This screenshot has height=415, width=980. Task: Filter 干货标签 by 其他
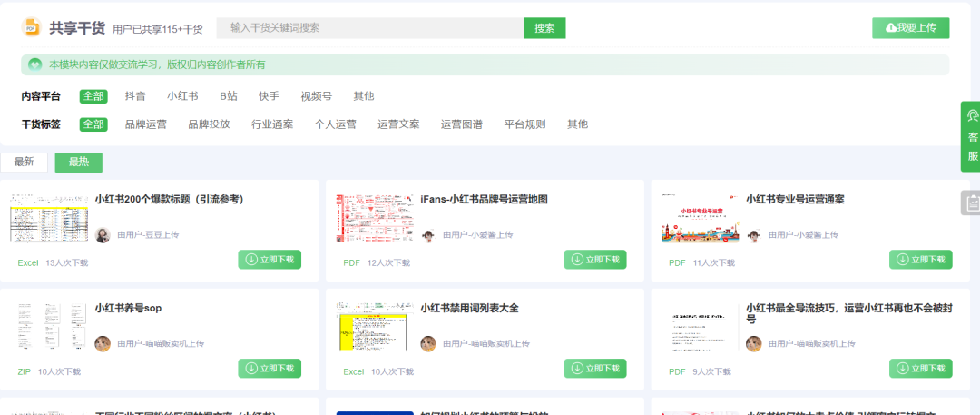pyautogui.click(x=577, y=124)
